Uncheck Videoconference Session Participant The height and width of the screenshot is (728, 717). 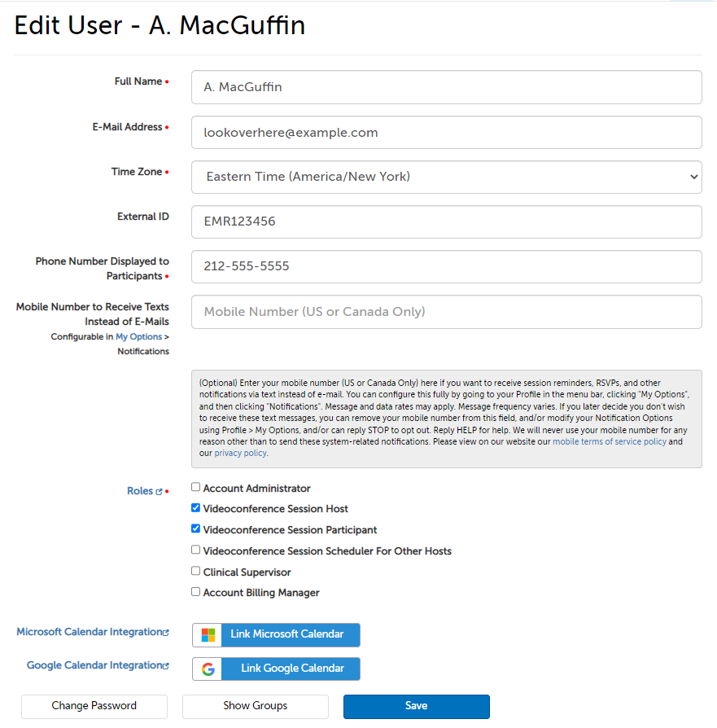(x=195, y=528)
